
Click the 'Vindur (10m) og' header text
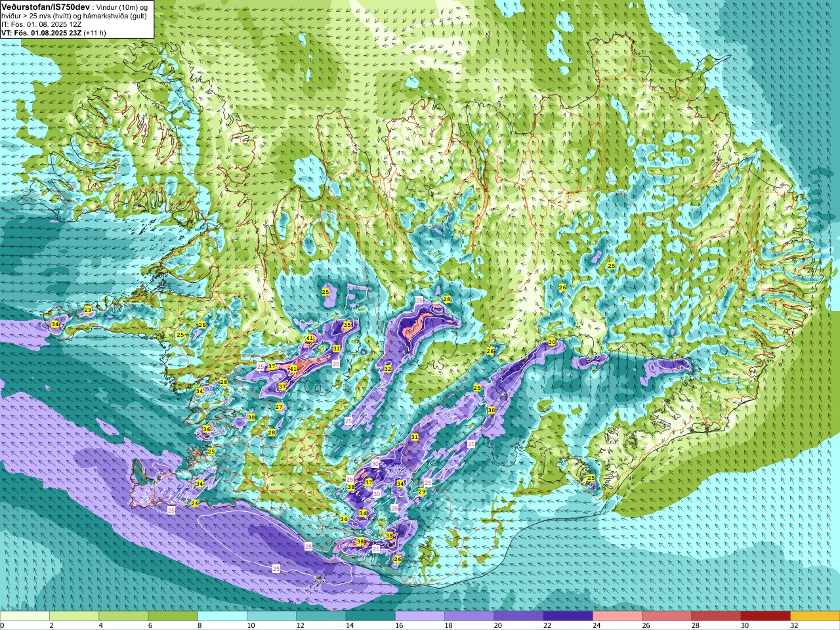(123, 7)
